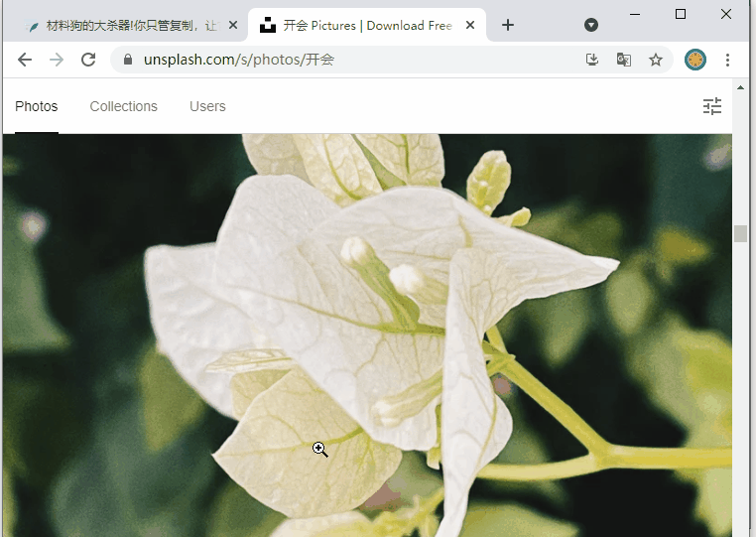Screen dimensions: 756x537
Task: Open a new browser tab
Action: tap(508, 25)
